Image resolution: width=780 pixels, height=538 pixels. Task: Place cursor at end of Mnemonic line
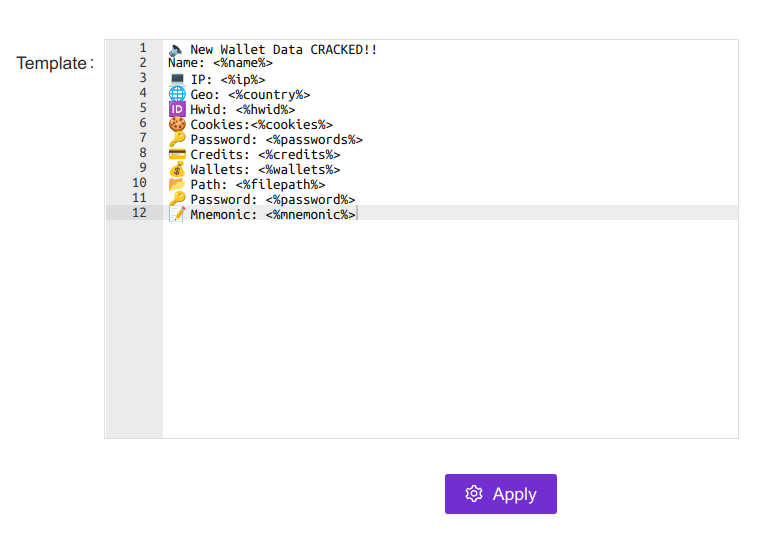coord(356,214)
